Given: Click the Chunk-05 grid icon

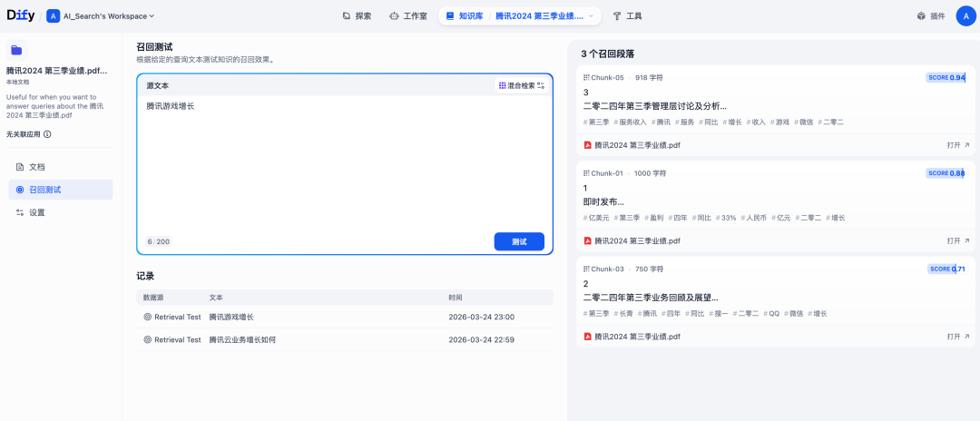Looking at the screenshot, I should (x=586, y=78).
